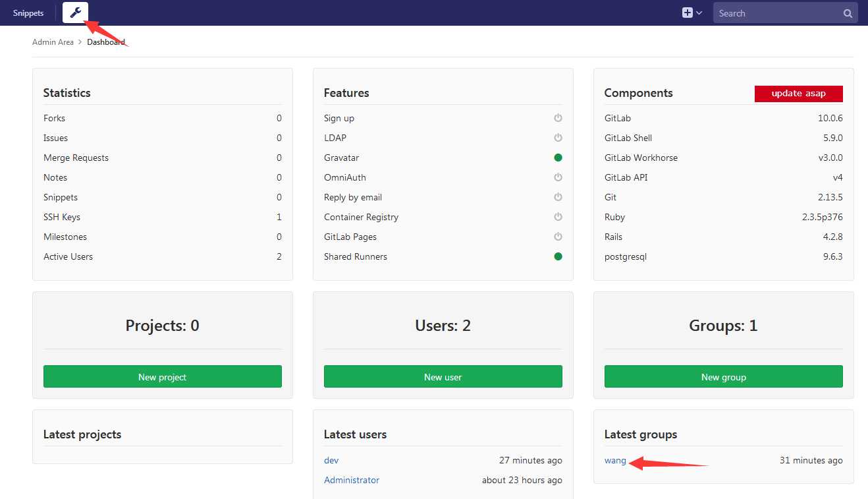Click the Rails 4.2.8 version value
This screenshot has height=499, width=868.
coord(832,237)
